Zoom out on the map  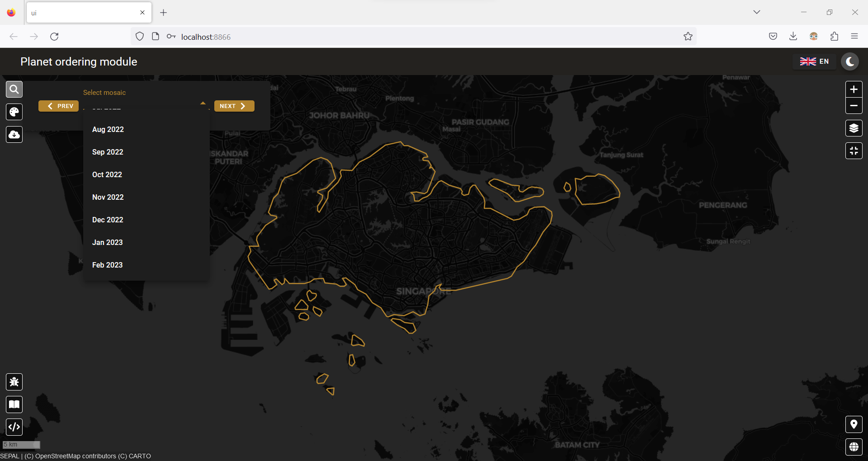[854, 106]
